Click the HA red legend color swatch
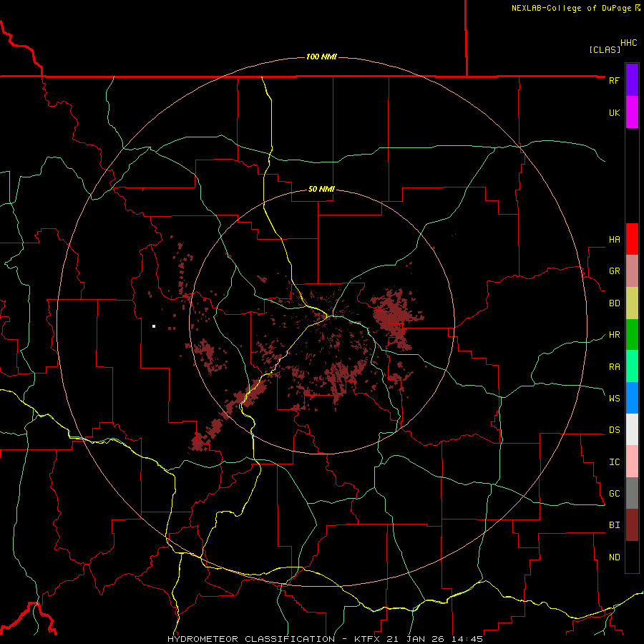Image resolution: width=644 pixels, height=644 pixels. point(632,239)
